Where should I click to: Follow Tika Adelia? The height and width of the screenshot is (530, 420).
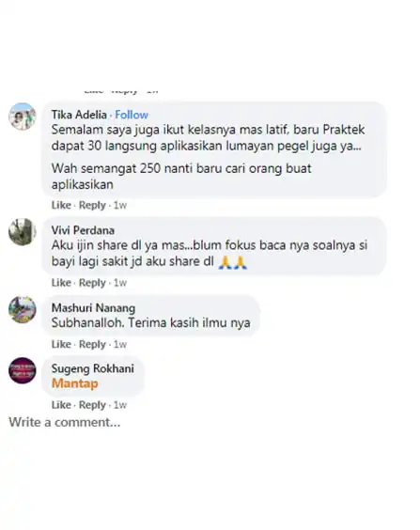(132, 115)
